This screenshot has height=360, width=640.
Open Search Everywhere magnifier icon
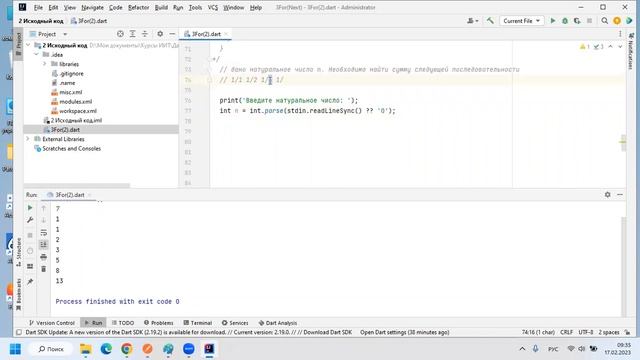click(x=604, y=21)
